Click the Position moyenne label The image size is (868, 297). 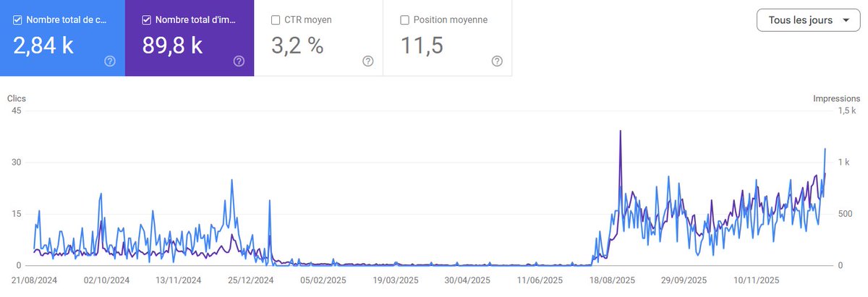click(451, 20)
